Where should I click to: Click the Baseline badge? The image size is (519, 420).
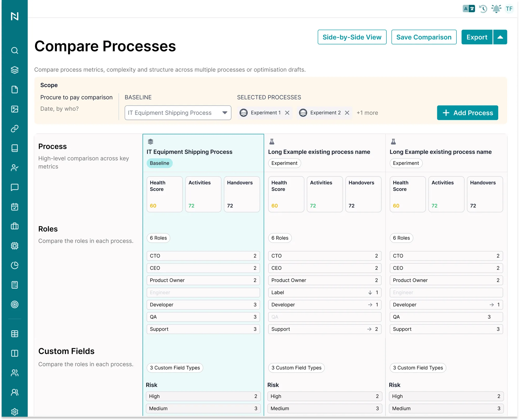pyautogui.click(x=160, y=163)
